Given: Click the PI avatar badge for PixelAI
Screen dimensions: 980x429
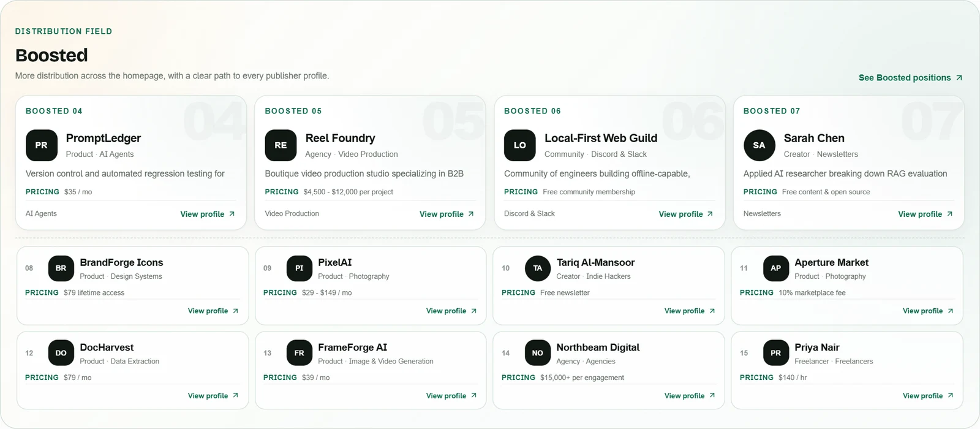Looking at the screenshot, I should 299,268.
